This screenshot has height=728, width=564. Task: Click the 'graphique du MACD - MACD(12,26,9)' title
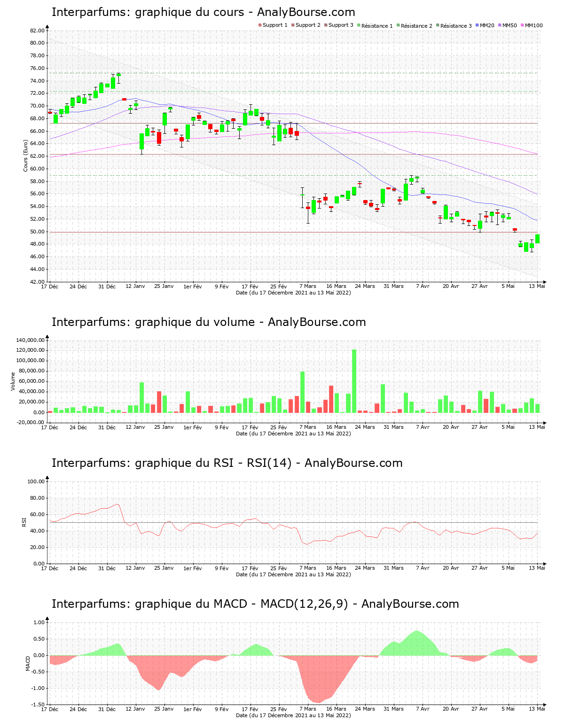(x=255, y=604)
